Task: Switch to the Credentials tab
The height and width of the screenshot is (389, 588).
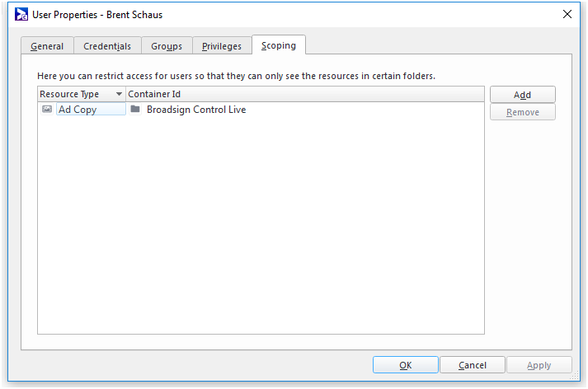Action: click(x=107, y=45)
